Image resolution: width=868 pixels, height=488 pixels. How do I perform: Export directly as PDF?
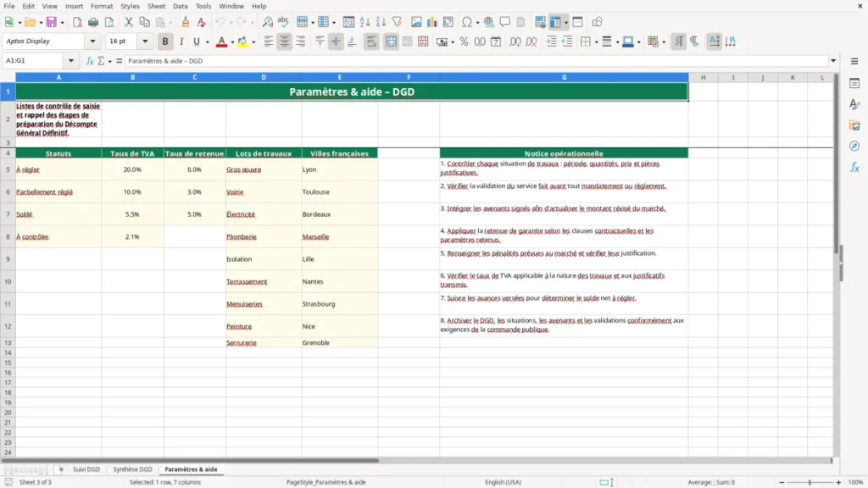(x=77, y=22)
